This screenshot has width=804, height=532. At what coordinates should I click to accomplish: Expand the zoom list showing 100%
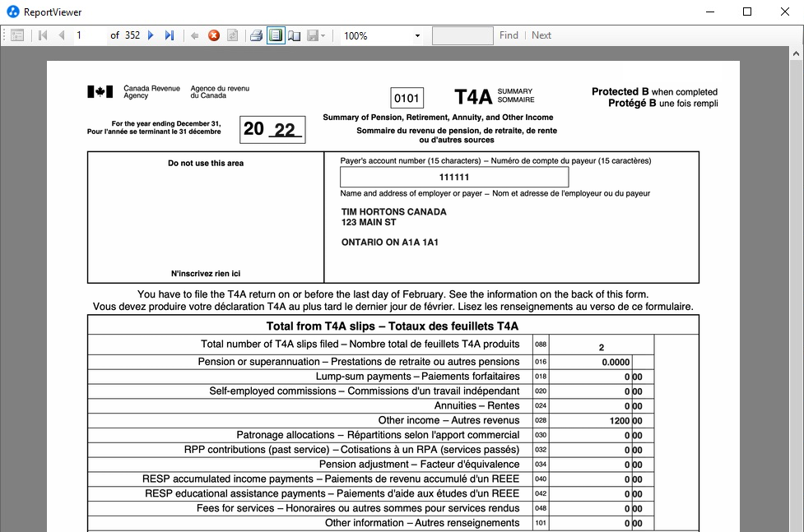click(416, 35)
